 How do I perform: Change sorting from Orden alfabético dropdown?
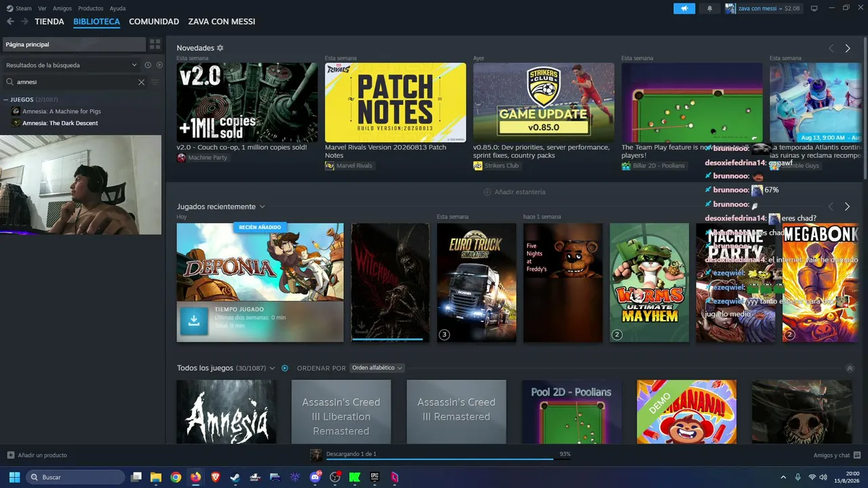[377, 368]
